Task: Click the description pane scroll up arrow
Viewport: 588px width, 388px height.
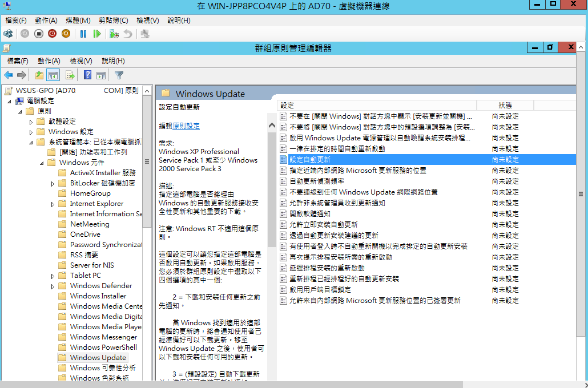Action: [272, 126]
